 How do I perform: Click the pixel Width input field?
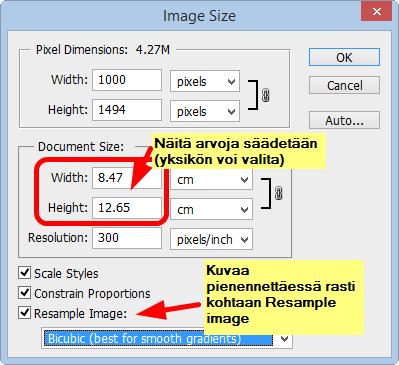(127, 80)
